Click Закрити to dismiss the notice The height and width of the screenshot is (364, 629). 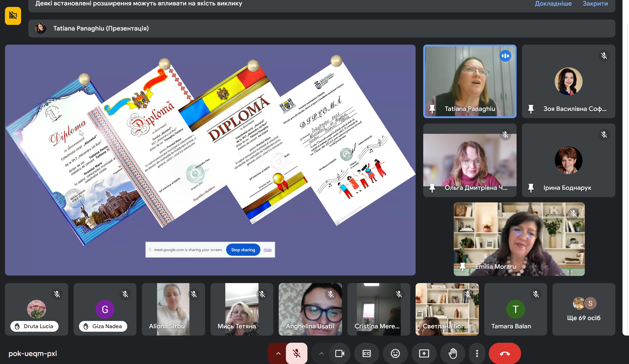[x=595, y=4]
